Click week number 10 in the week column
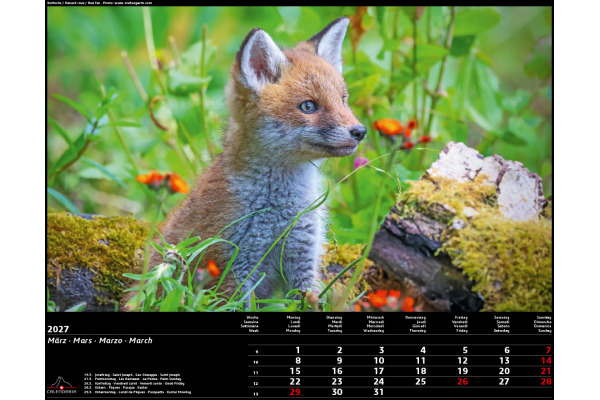This screenshot has width=600, height=400. (x=256, y=362)
